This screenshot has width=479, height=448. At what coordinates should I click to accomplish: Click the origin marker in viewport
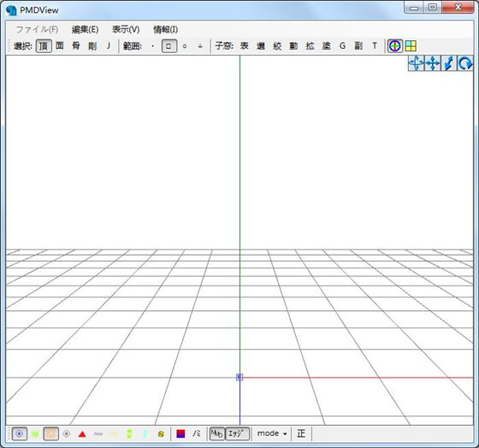pos(239,377)
